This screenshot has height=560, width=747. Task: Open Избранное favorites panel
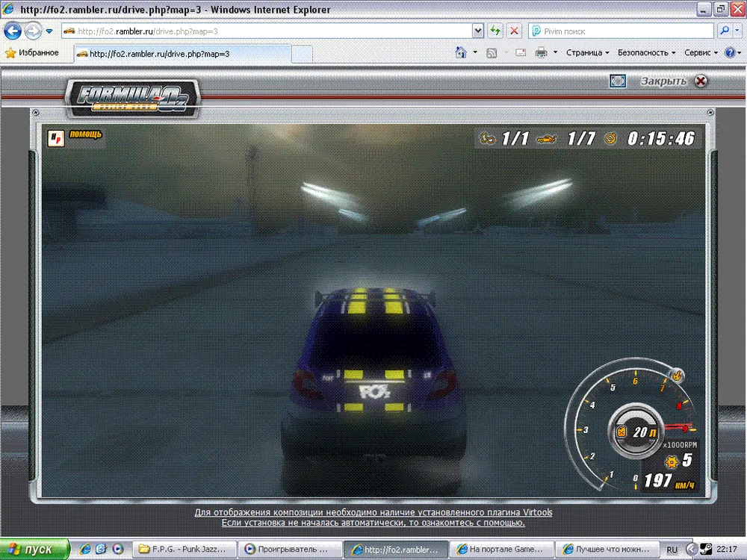tap(31, 53)
